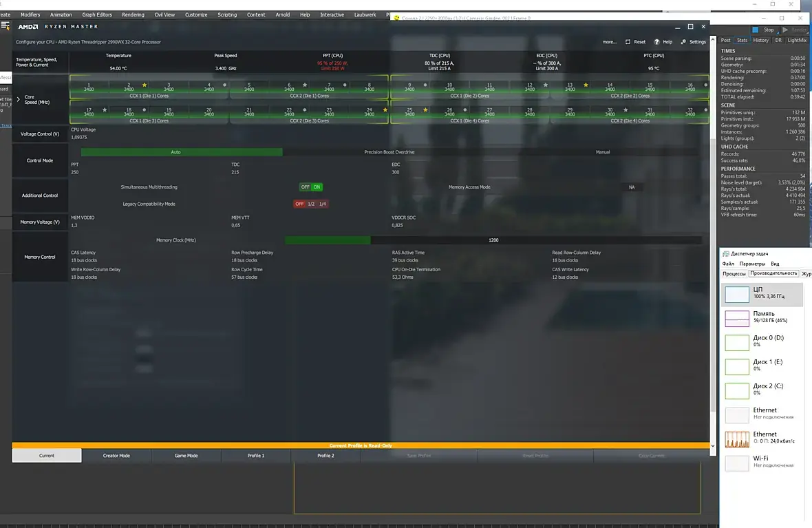Click the dot marker on core 7
The height and width of the screenshot is (528, 812).
345,85
